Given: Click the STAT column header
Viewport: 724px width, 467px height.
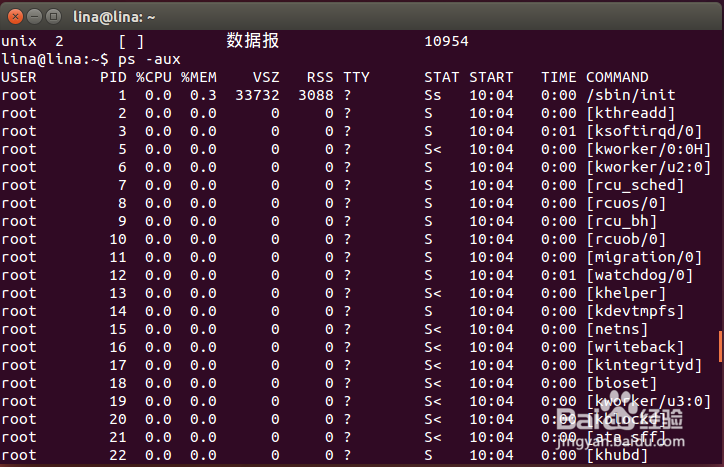Looking at the screenshot, I should [x=441, y=77].
